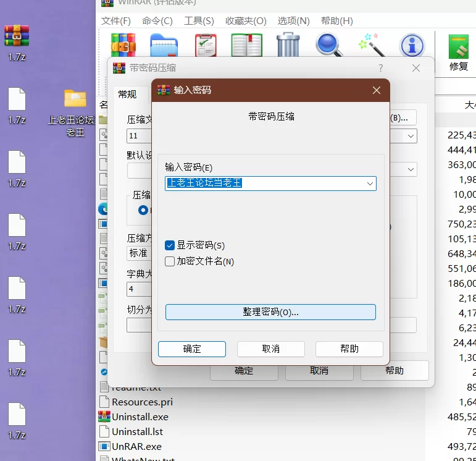The image size is (476, 461).
Task: Confirm with 确定 in the 输入密码 dialog
Action: click(x=192, y=349)
